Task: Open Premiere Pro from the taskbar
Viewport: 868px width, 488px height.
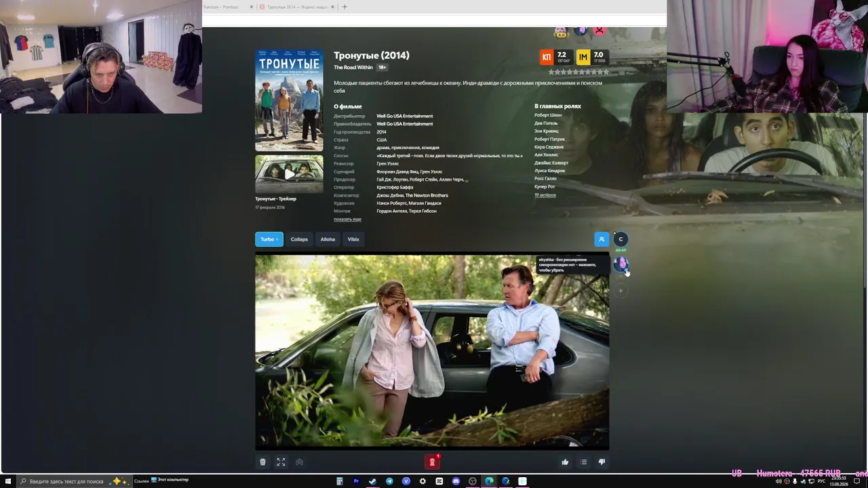Action: click(356, 481)
